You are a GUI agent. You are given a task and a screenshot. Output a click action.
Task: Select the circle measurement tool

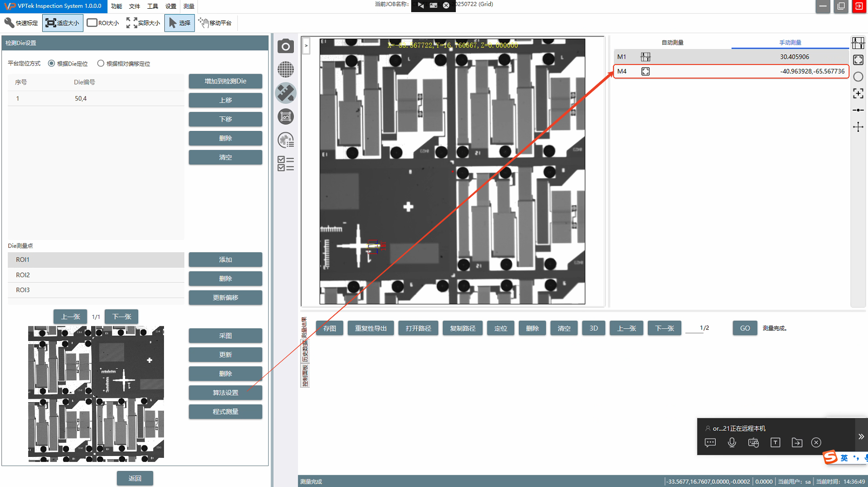[x=858, y=77]
